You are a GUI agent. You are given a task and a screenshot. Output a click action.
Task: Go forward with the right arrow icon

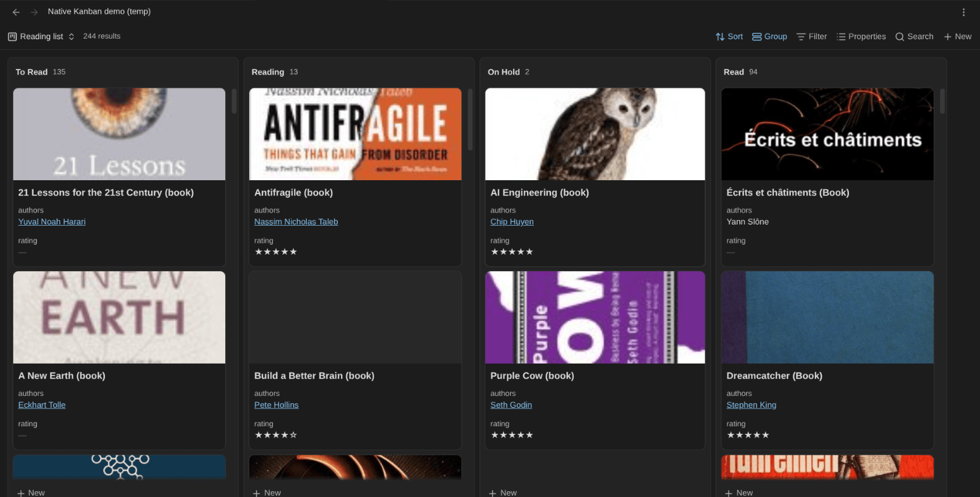click(34, 12)
